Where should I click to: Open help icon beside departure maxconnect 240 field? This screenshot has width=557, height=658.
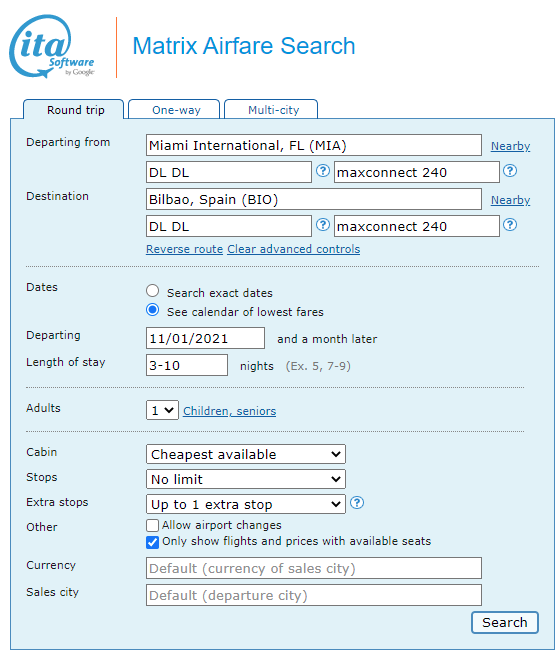(510, 171)
